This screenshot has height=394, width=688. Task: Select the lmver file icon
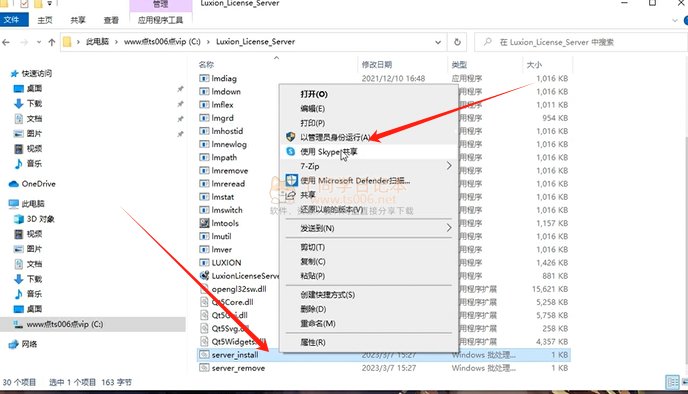(204, 250)
